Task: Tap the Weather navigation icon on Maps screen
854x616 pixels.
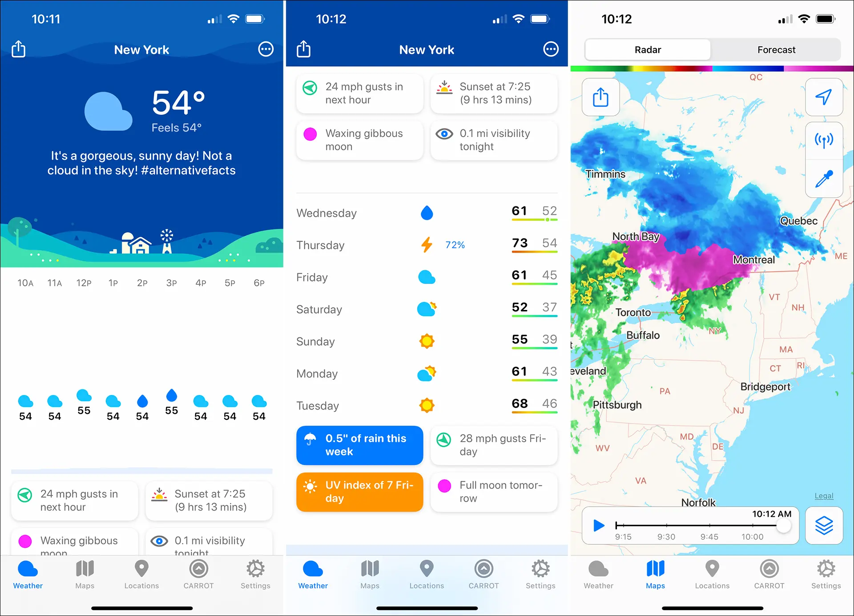Action: (600, 576)
